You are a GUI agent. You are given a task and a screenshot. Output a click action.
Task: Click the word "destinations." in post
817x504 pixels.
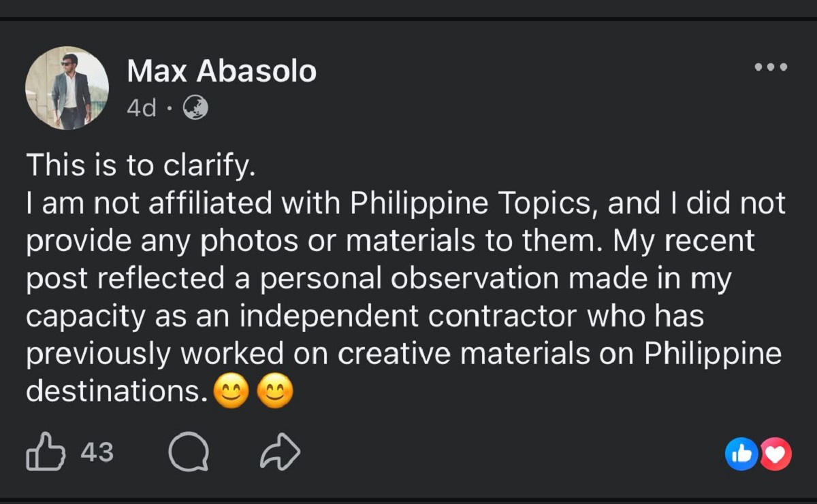click(x=116, y=392)
